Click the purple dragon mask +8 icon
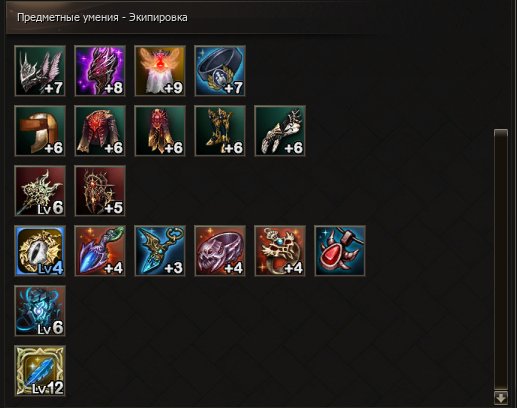The height and width of the screenshot is (408, 517). 100,71
